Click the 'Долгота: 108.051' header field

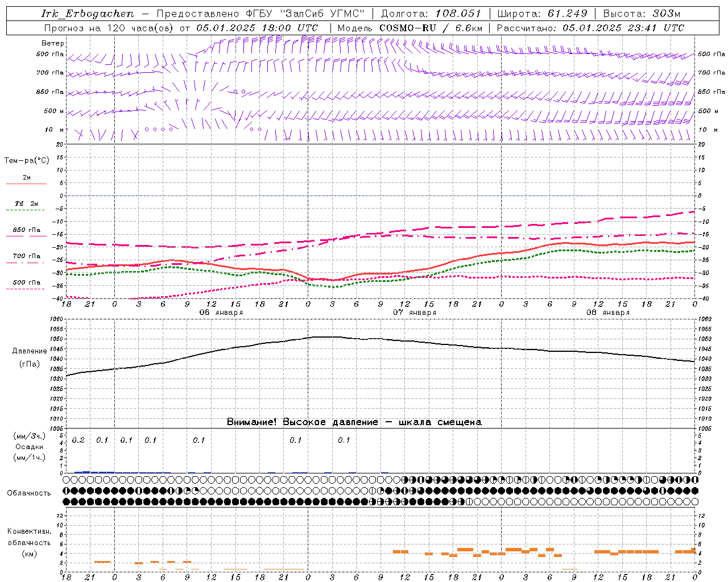click(x=431, y=14)
